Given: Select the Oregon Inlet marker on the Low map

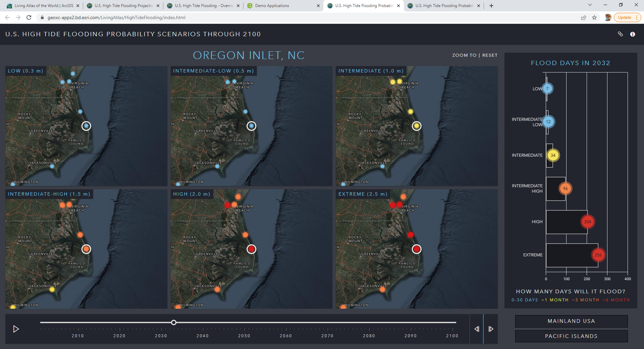Looking at the screenshot, I should 86,126.
